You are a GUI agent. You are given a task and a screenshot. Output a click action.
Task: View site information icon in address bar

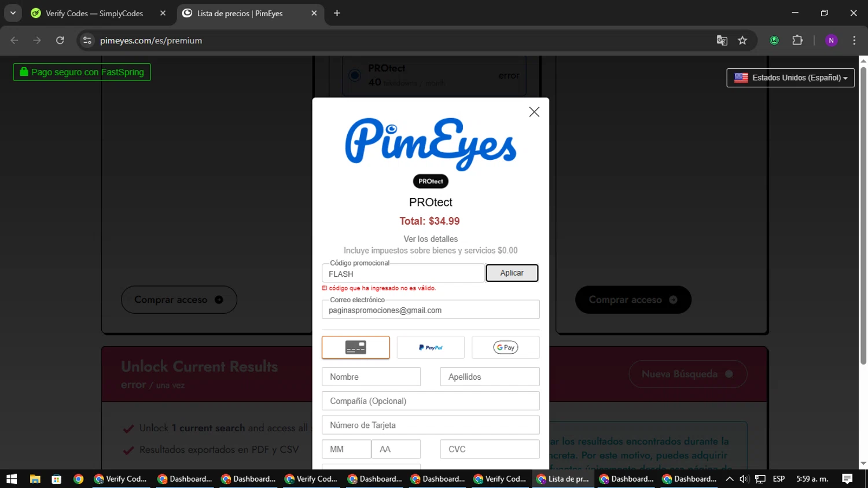[87, 41]
